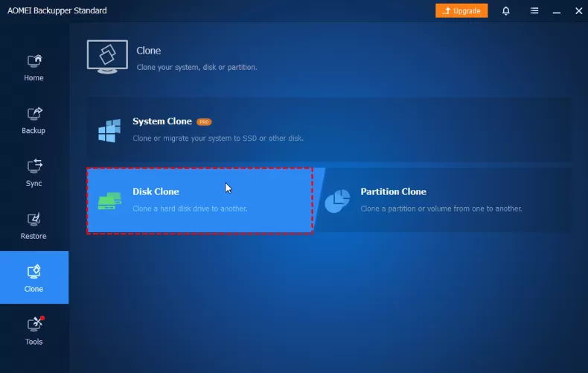The height and width of the screenshot is (373, 588).
Task: Click the orange Upgrade button
Action: [x=461, y=11]
